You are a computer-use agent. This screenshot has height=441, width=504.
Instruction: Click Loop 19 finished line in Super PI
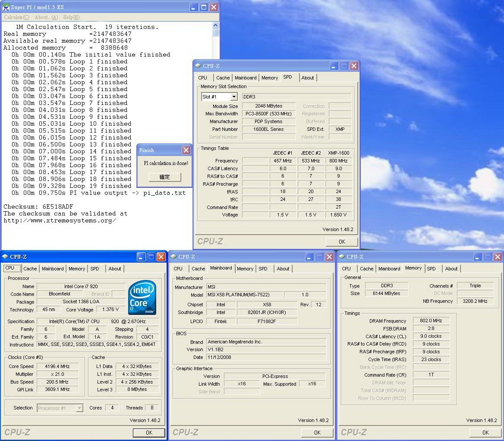[71, 186]
